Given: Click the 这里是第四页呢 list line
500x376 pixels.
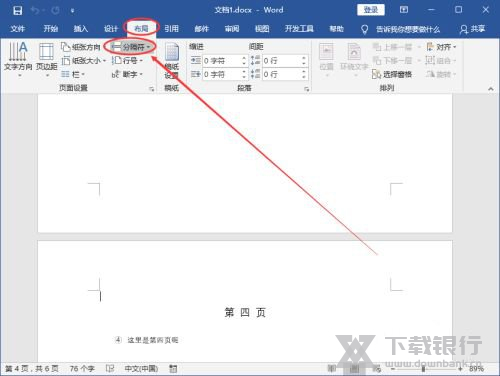Looking at the screenshot, I should (153, 340).
